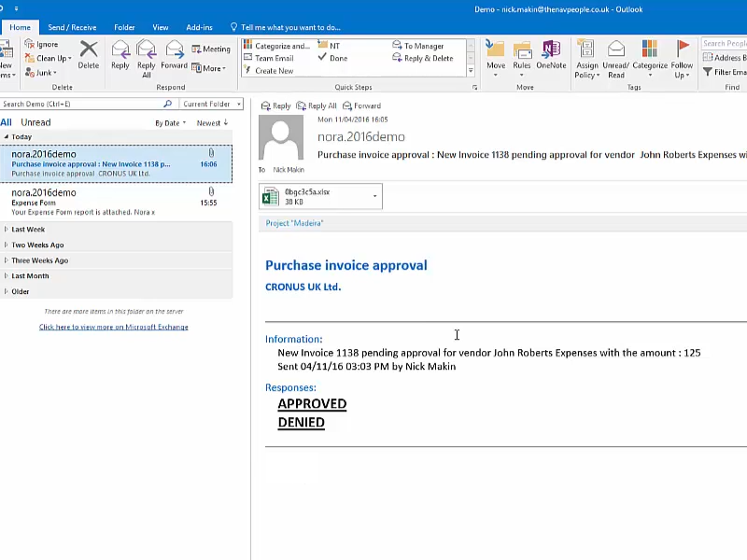Select the Expense Form email from nora.2016demo
The image size is (747, 560).
(116, 202)
